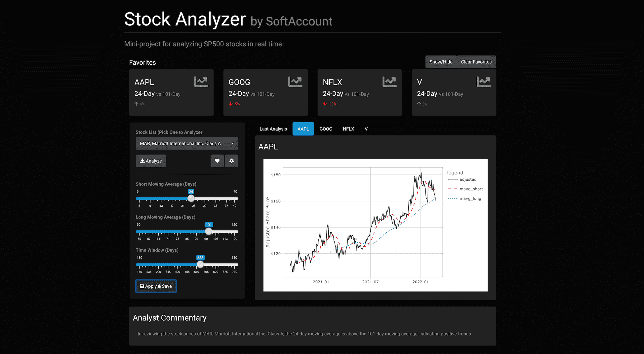The image size is (644, 354).
Task: Click the V favorite card title
Action: click(x=420, y=82)
